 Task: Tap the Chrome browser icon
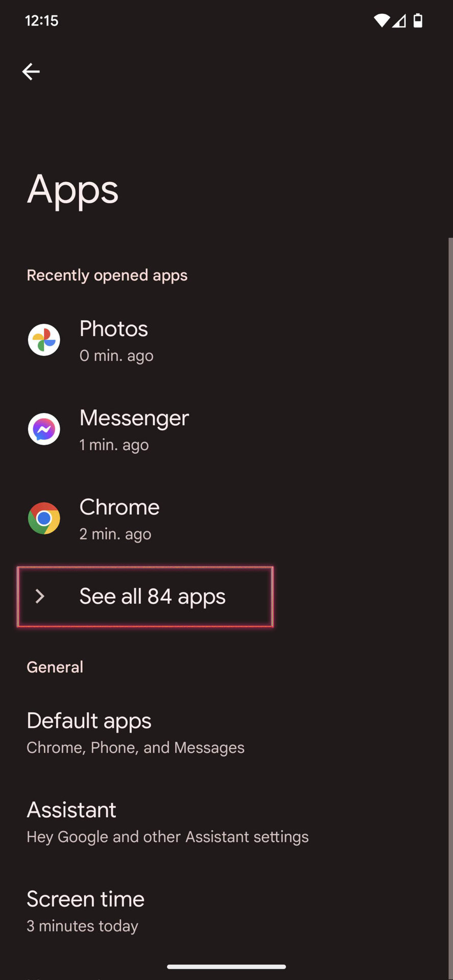point(44,519)
